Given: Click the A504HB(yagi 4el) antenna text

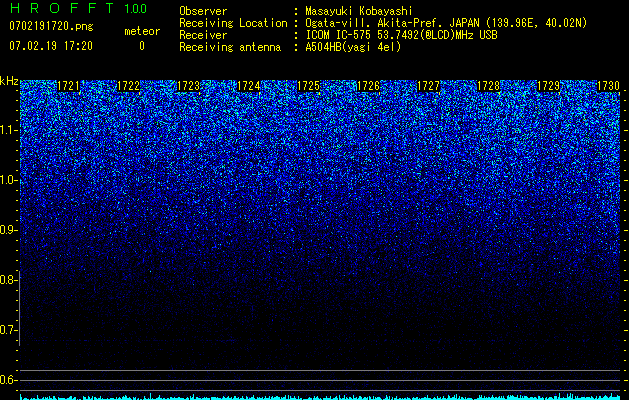Looking at the screenshot, I should [353, 47].
